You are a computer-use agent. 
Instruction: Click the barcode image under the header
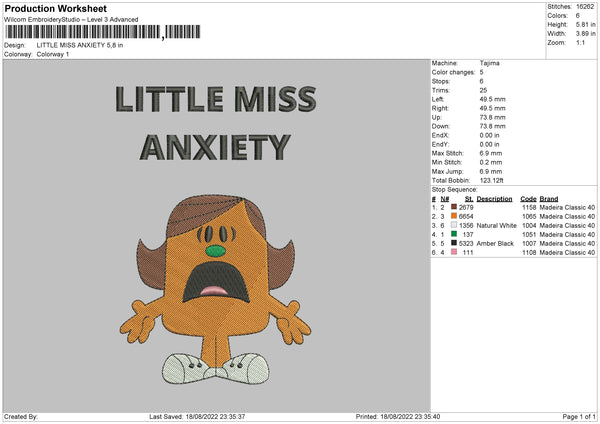click(x=103, y=32)
